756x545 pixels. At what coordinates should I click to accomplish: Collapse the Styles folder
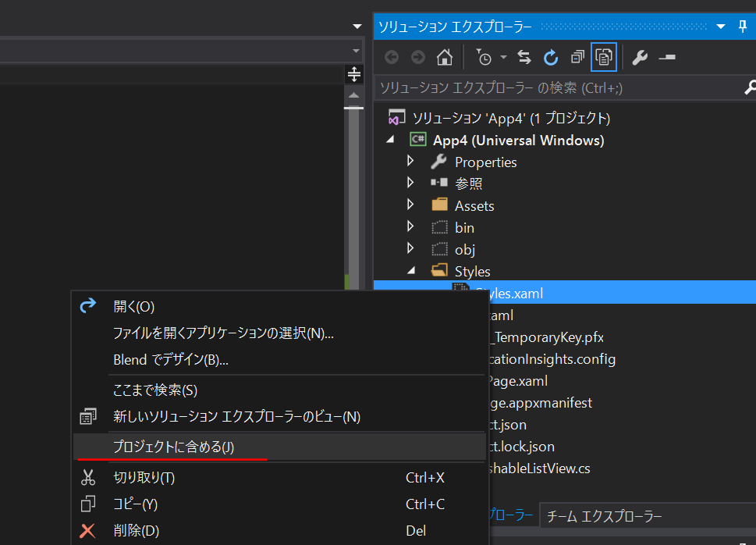click(x=411, y=271)
